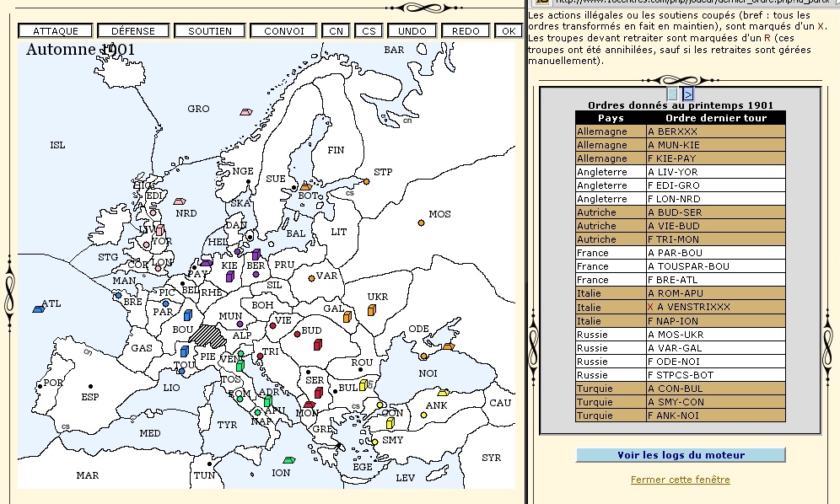Reapply the order with REDO
Screen dimensions: 840x504
click(x=466, y=31)
